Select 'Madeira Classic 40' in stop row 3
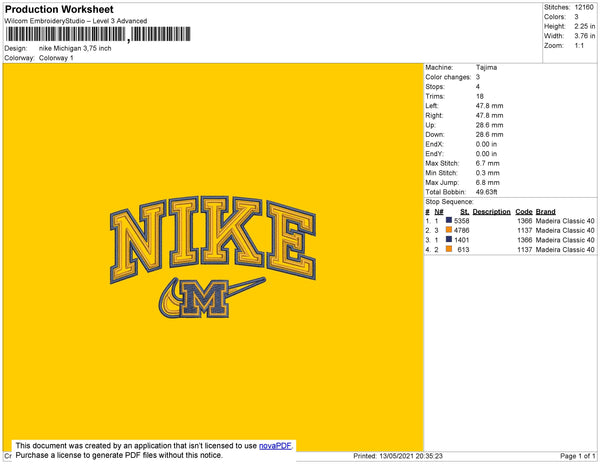Image resolution: width=600 pixels, height=464 pixels. point(565,240)
